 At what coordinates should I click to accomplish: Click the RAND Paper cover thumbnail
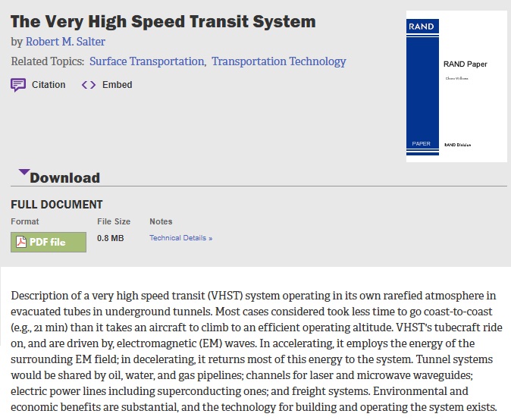coord(456,86)
